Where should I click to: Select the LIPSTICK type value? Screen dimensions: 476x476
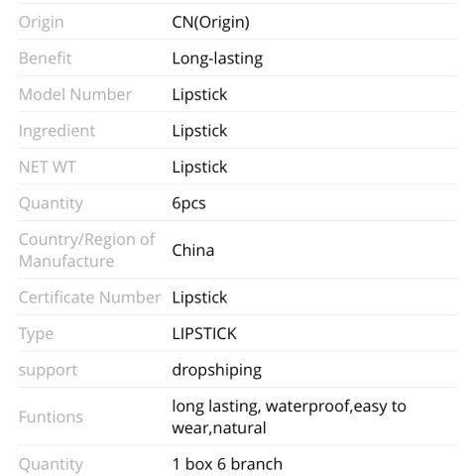[204, 333]
